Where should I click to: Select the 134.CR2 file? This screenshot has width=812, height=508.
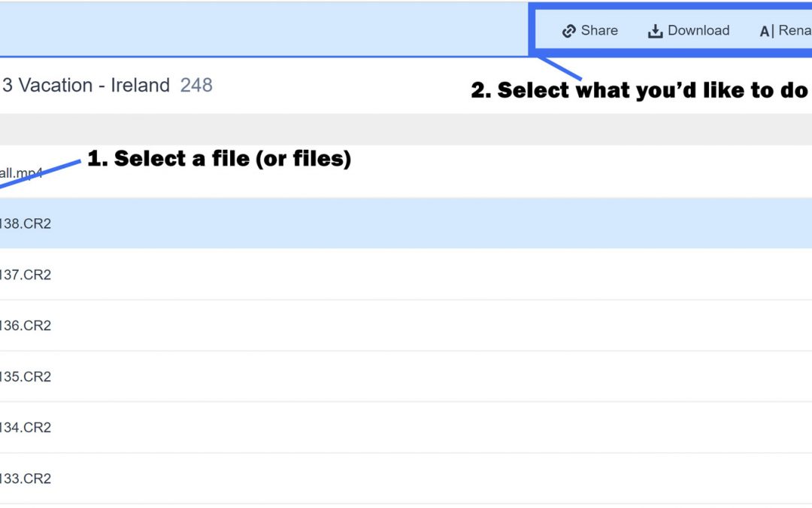coord(26,427)
